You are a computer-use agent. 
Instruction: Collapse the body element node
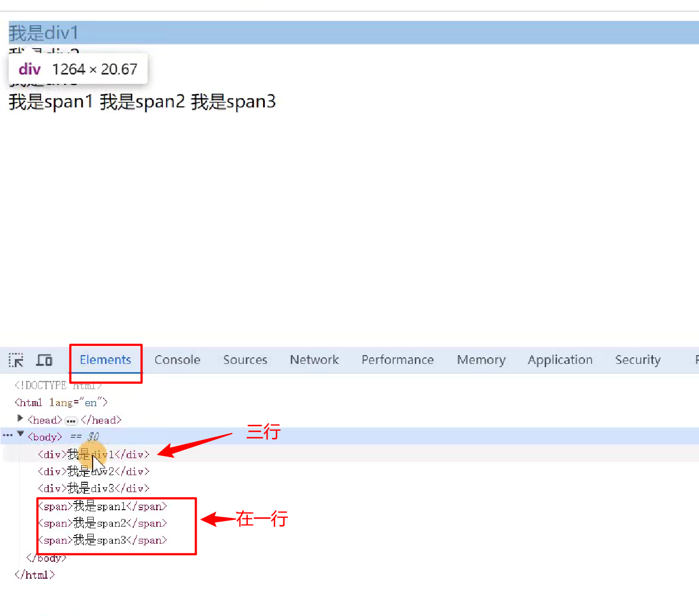pos(21,434)
